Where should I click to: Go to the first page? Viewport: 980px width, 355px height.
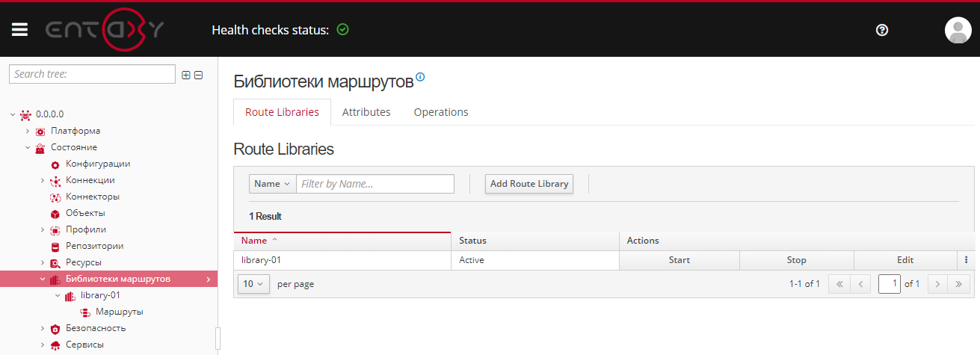click(839, 284)
